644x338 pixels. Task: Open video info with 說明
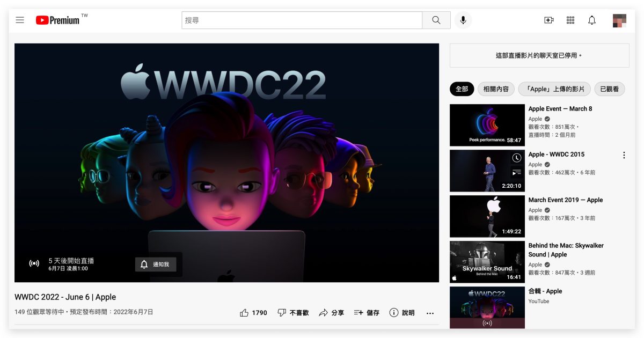pos(402,313)
